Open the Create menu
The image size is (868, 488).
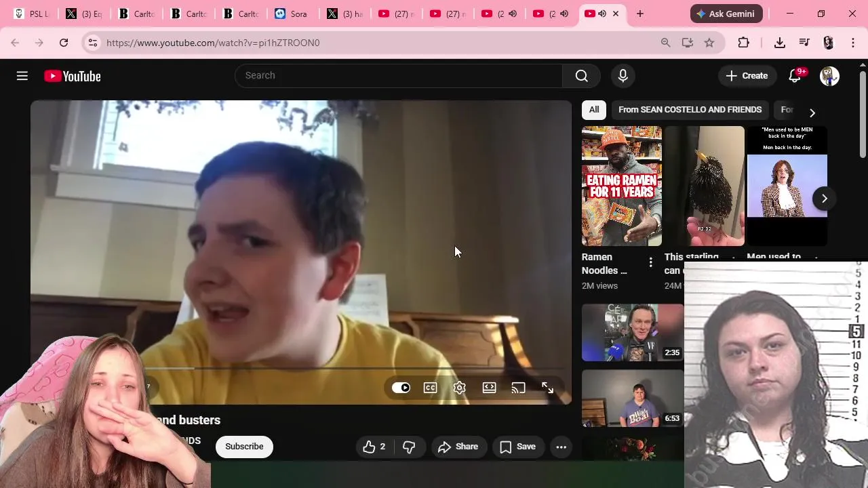(747, 76)
